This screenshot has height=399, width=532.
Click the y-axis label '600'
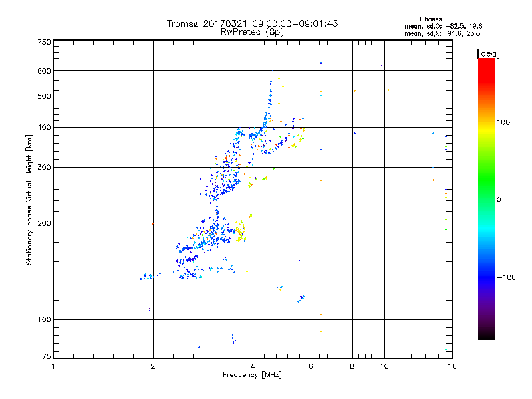point(45,71)
